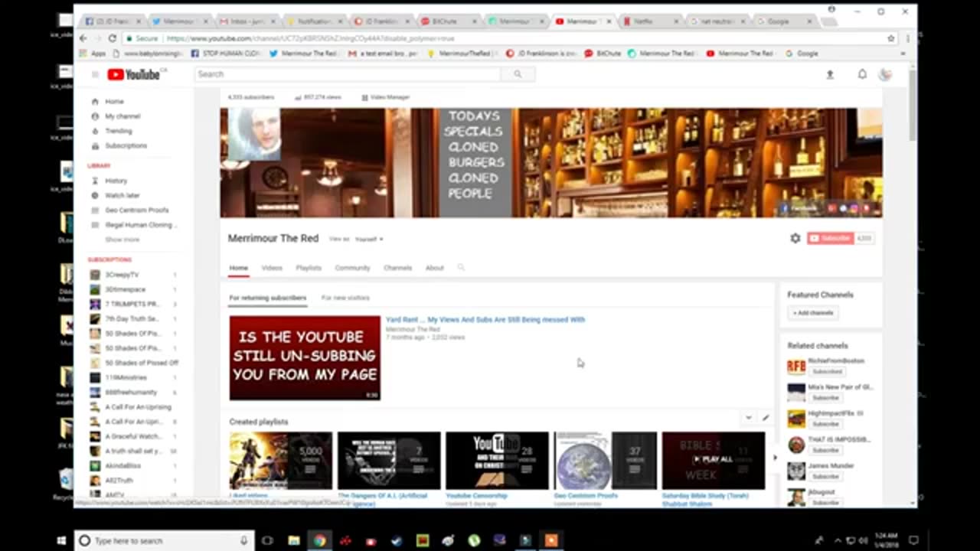Click the Apps shortcut in bookmarks bar
The height and width of the screenshot is (551, 980).
click(93, 54)
